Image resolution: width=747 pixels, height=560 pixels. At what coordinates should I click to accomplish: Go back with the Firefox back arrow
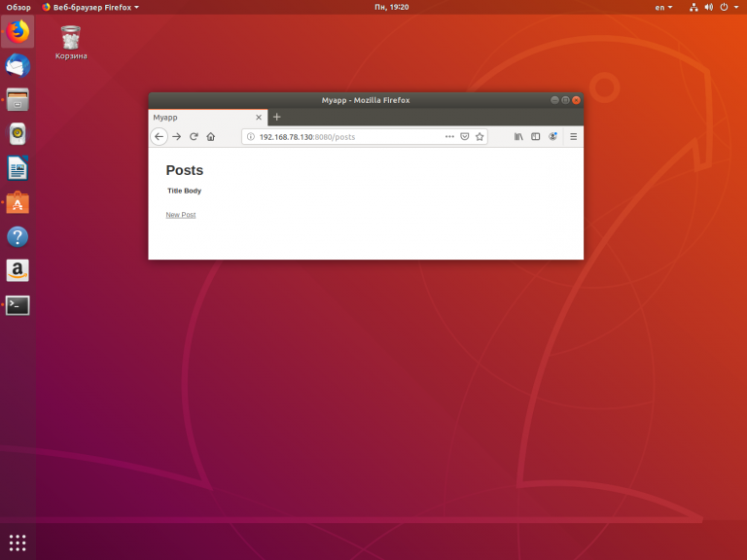click(x=160, y=137)
